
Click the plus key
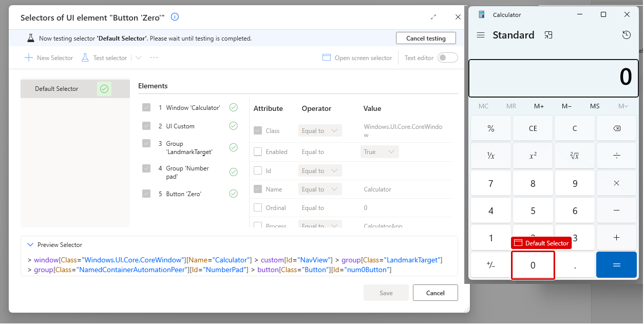point(617,238)
